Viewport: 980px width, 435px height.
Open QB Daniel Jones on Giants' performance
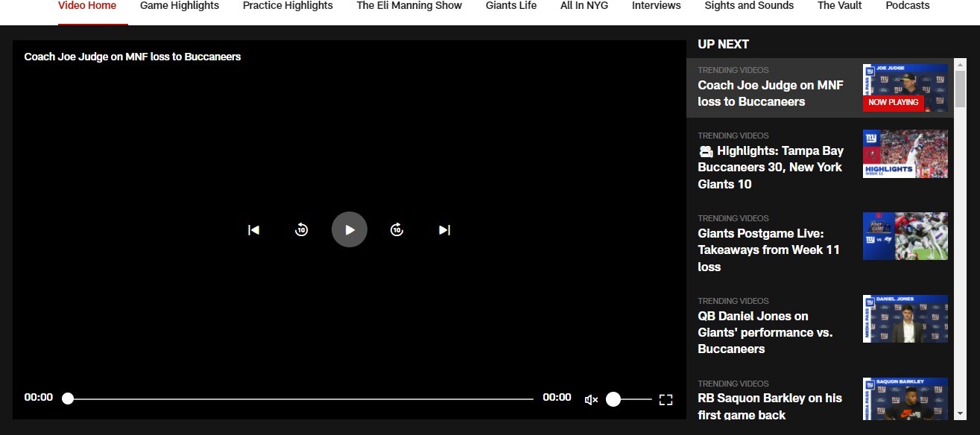(x=765, y=333)
